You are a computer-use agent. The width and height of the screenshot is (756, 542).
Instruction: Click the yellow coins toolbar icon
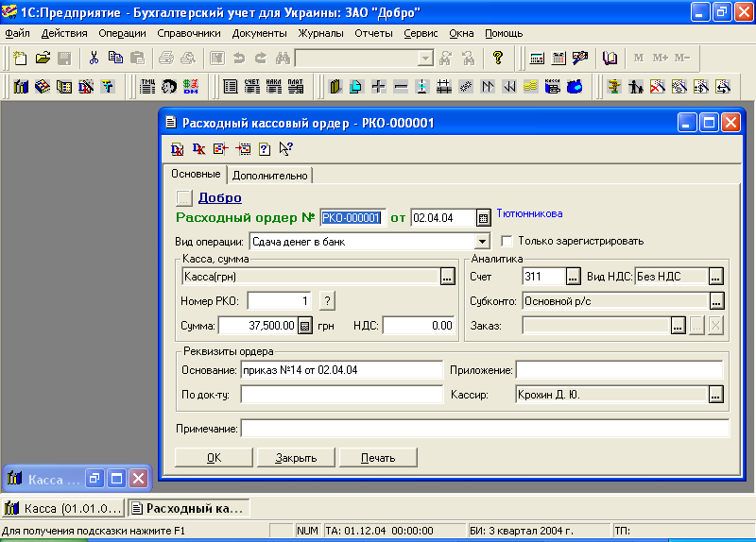(x=530, y=87)
